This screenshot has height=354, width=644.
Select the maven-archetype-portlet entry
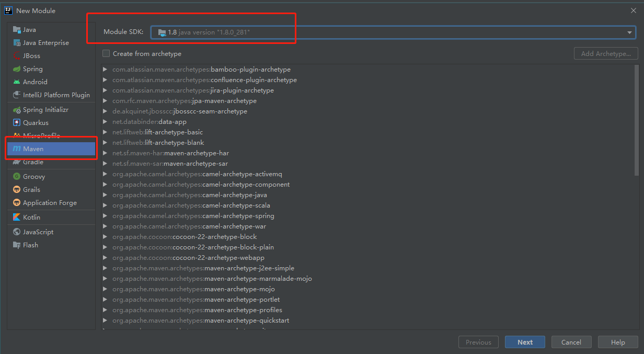(242, 300)
